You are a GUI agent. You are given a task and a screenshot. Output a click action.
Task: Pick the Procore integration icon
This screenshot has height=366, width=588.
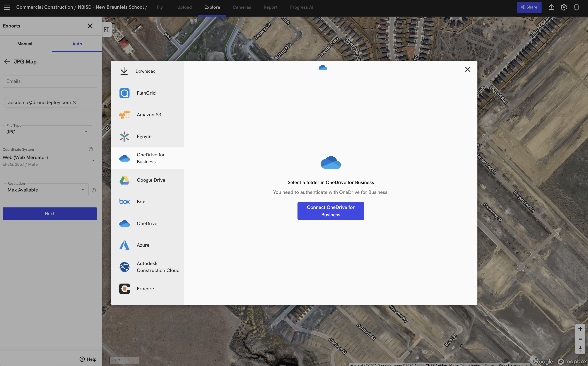[x=124, y=289]
